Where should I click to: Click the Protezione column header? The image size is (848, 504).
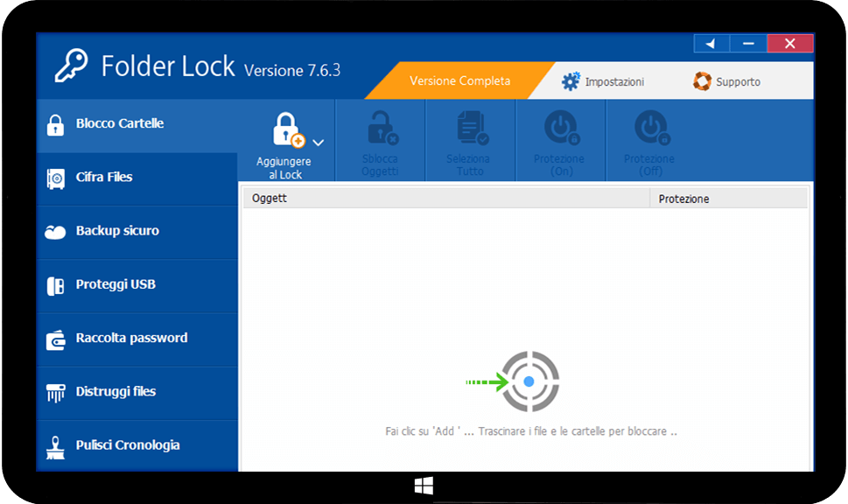728,198
